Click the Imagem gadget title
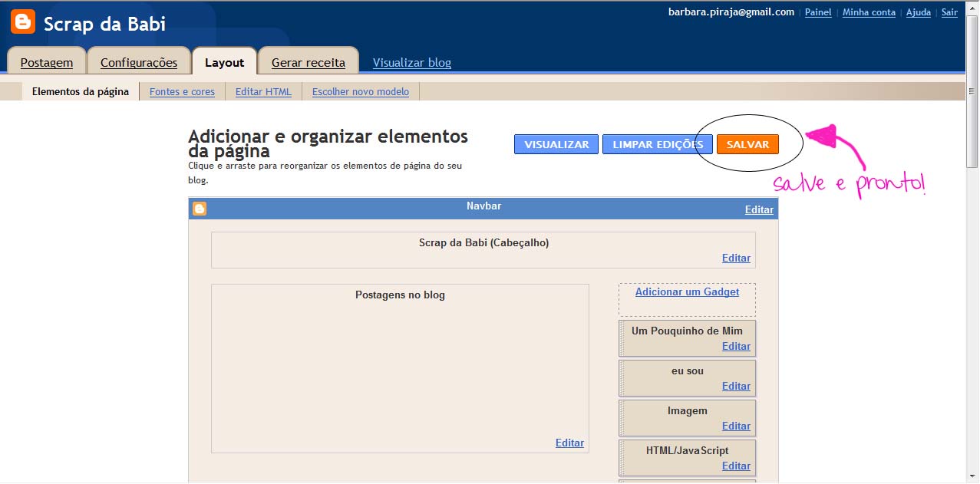This screenshot has height=484, width=980. pos(687,410)
